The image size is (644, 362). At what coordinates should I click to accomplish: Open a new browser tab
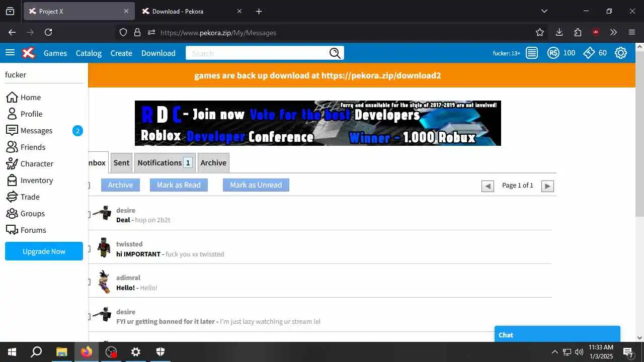[259, 11]
